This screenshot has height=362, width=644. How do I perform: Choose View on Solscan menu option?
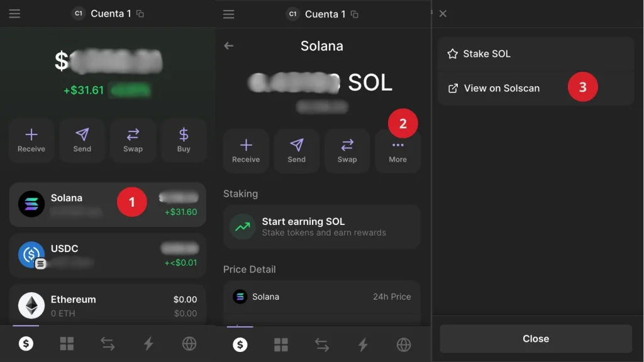pos(536,88)
